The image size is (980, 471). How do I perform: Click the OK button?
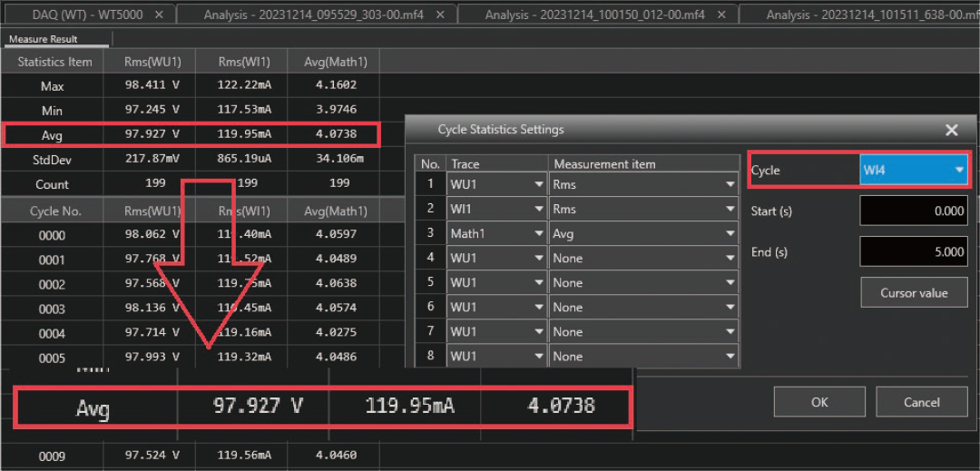click(x=819, y=402)
